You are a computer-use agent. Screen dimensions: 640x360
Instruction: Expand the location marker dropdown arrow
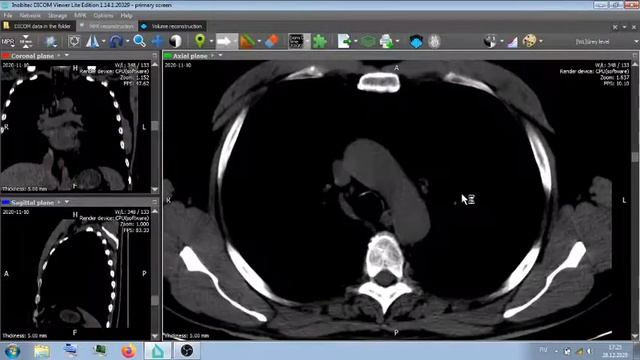pyautogui.click(x=211, y=42)
